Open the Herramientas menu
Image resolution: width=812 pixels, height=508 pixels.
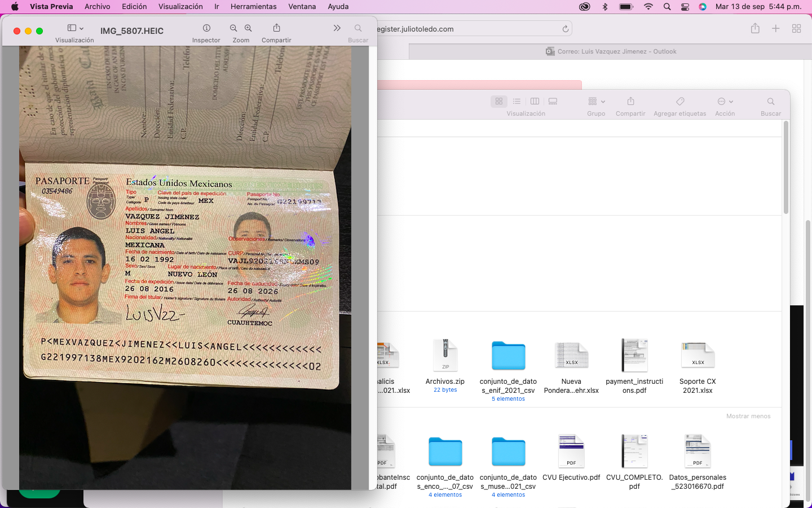(253, 7)
